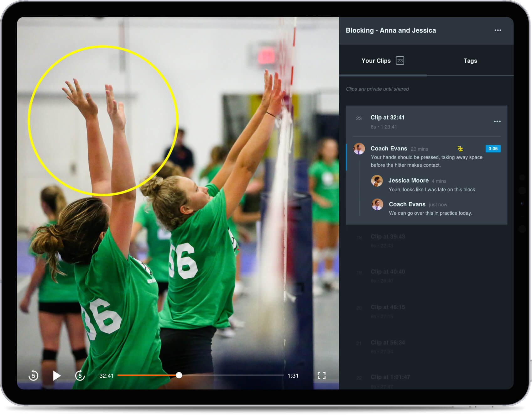Play Coach Evans' 0:06 audio comment
The height and width of the screenshot is (415, 532).
coord(493,149)
